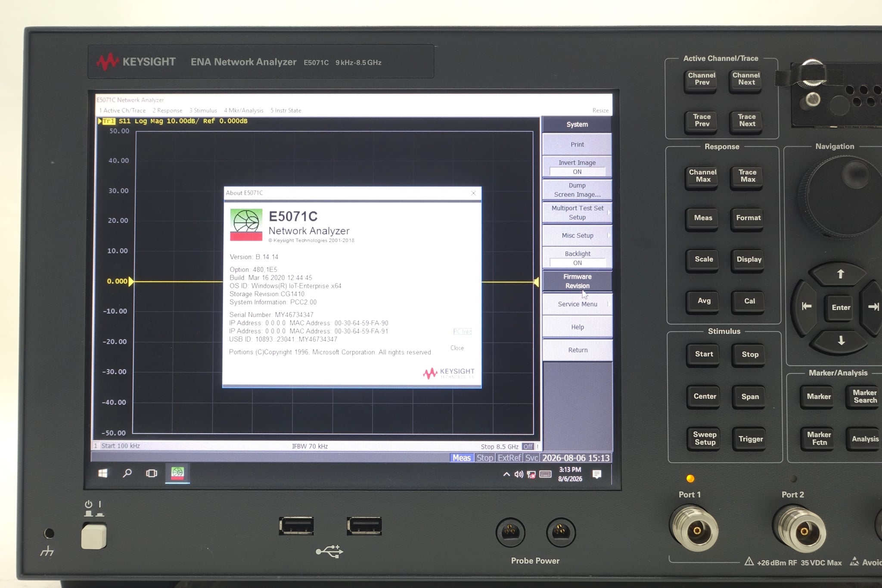Screen dimensions: 882x588
Task: Select the Dump Screen Image softkey
Action: [x=577, y=190]
